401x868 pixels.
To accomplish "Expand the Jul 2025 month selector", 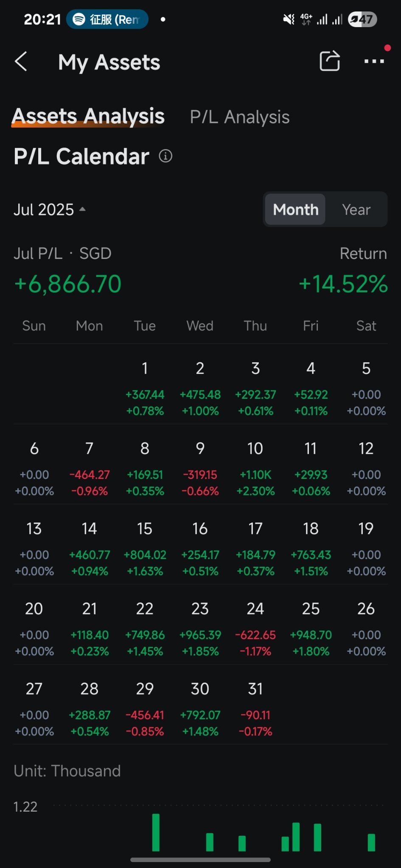I will pos(50,210).
